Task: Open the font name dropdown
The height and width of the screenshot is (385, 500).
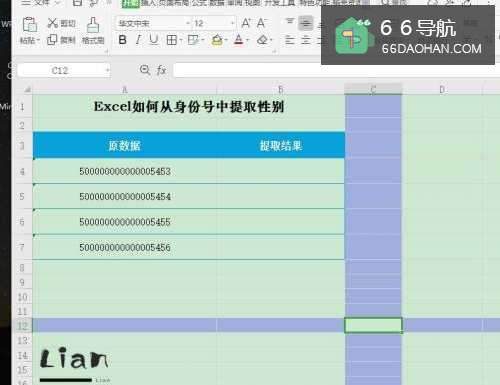Action: (x=188, y=23)
